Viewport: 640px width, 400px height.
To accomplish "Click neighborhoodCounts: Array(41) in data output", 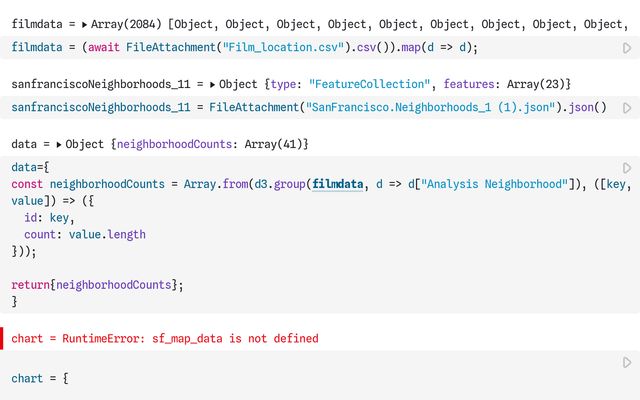I will click(x=212, y=145).
